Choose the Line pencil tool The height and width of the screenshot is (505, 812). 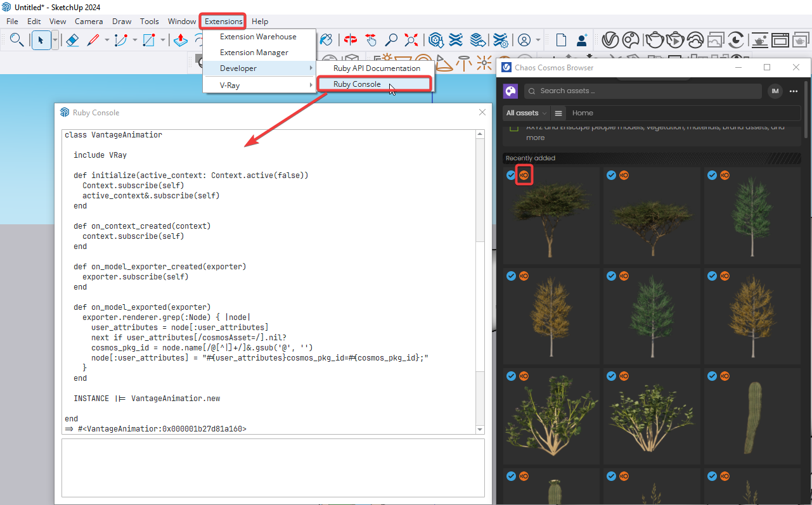(93, 40)
